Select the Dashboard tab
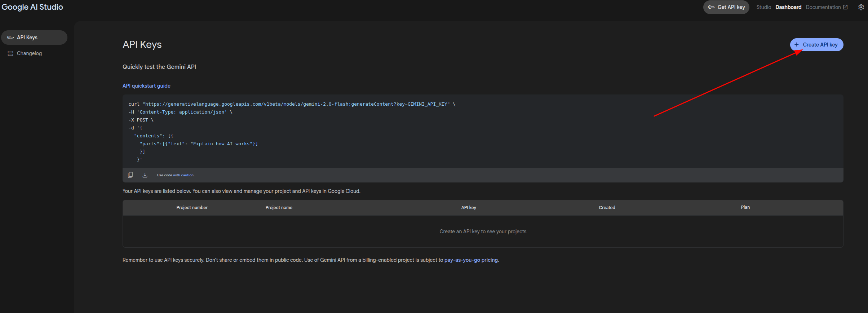Image resolution: width=868 pixels, height=313 pixels. point(788,7)
